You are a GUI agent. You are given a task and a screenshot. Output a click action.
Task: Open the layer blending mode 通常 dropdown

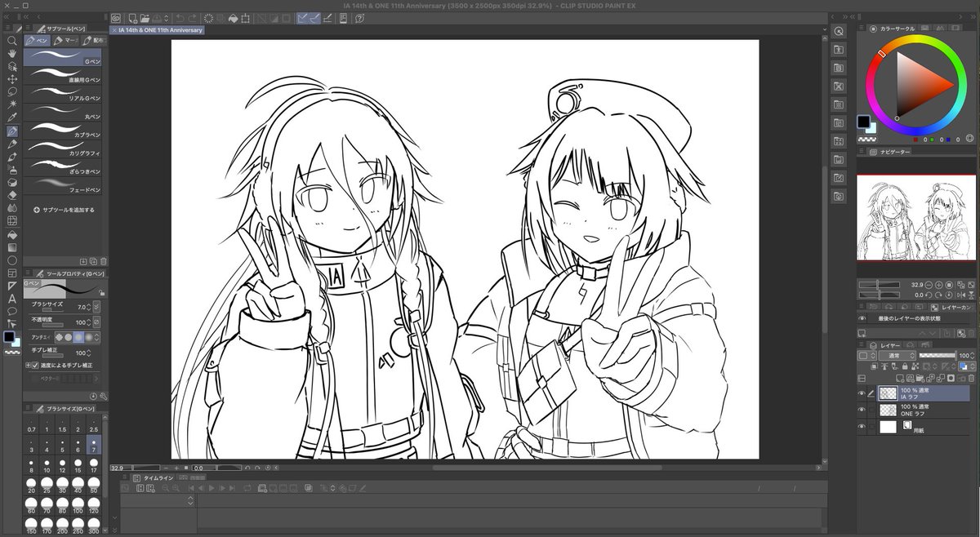897,356
